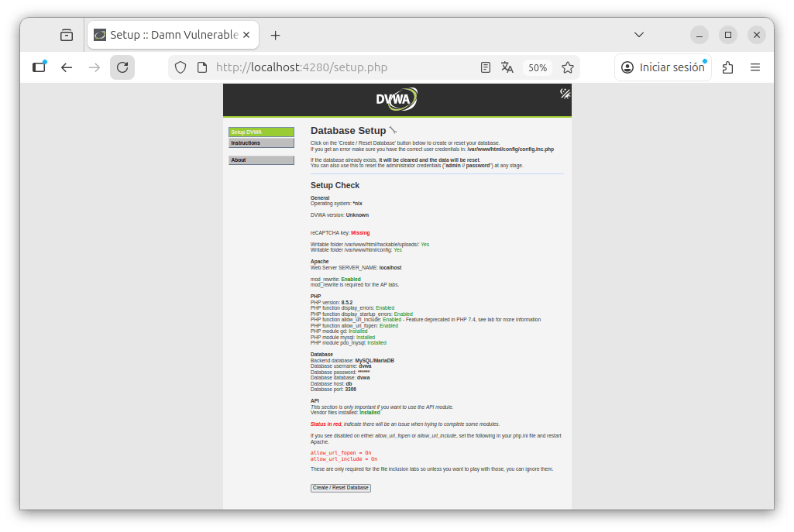Click the DVWA logo in header
Image resolution: width=794 pixels, height=532 pixels.
397,99
